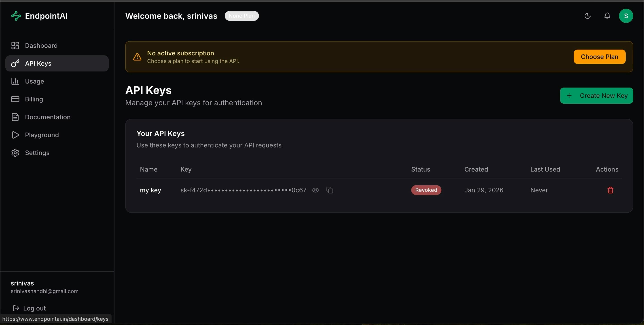Copy the sk-f472d API key
The width and height of the screenshot is (644, 325).
[x=330, y=190]
